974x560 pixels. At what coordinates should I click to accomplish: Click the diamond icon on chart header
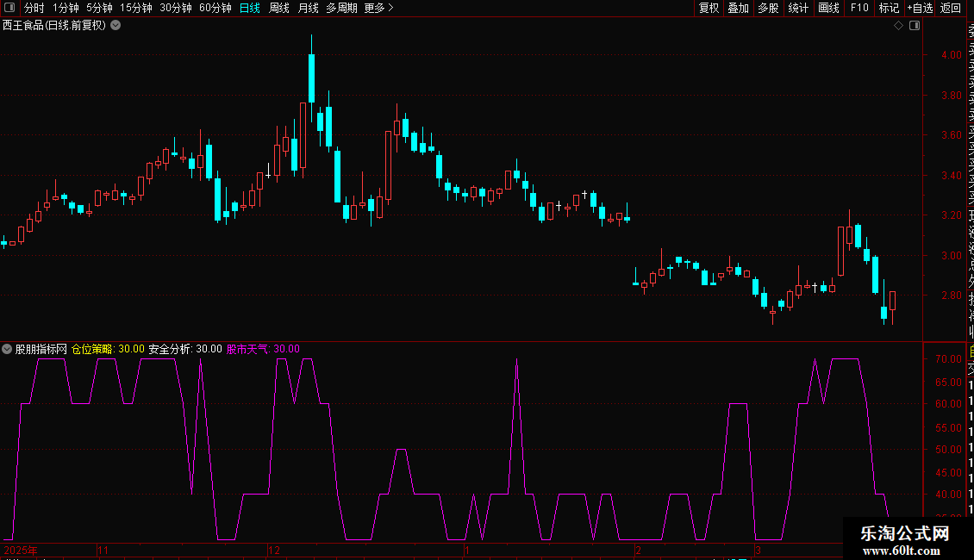tap(898, 26)
